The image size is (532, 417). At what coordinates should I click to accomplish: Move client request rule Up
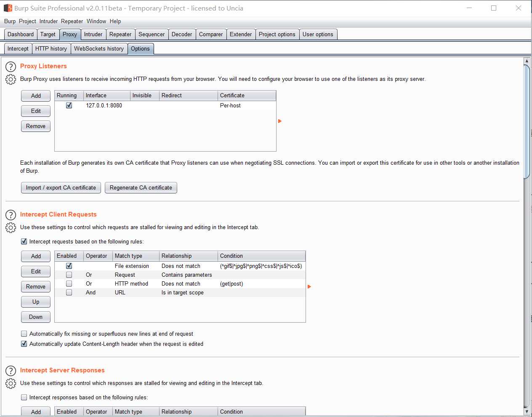click(36, 302)
